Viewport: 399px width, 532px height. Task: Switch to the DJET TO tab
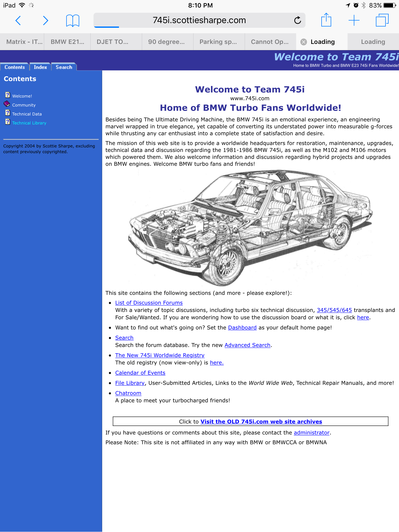[x=116, y=42]
